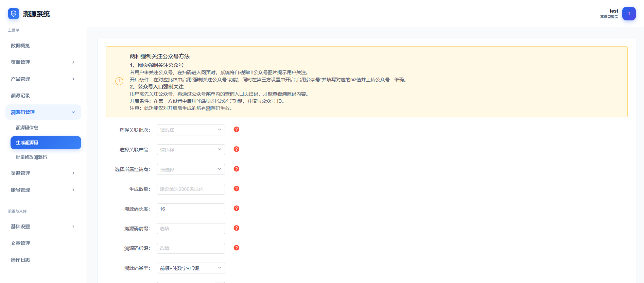644x283 pixels.
Task: Select 生成溯源码 submenu item
Action: point(46,143)
